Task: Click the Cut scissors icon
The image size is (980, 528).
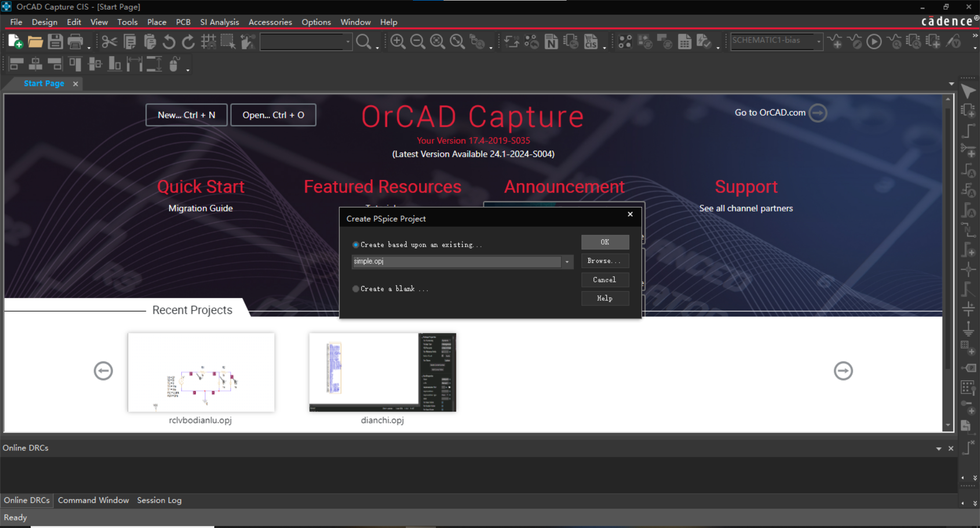Action: click(x=109, y=41)
